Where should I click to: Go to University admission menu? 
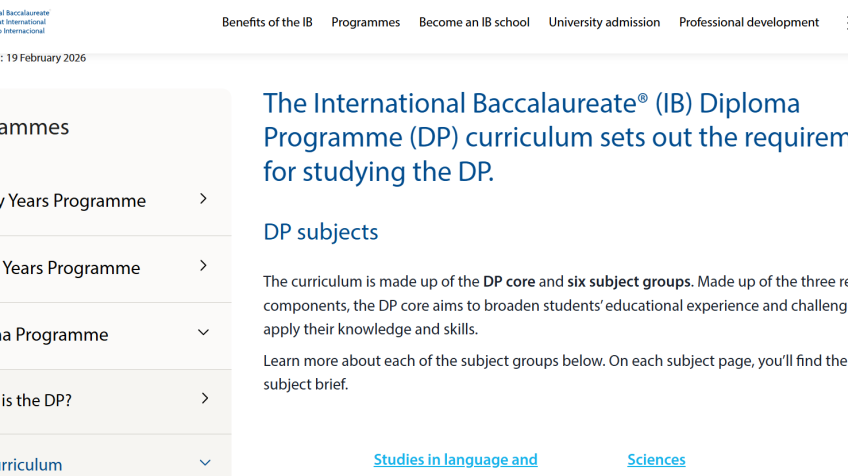[604, 22]
